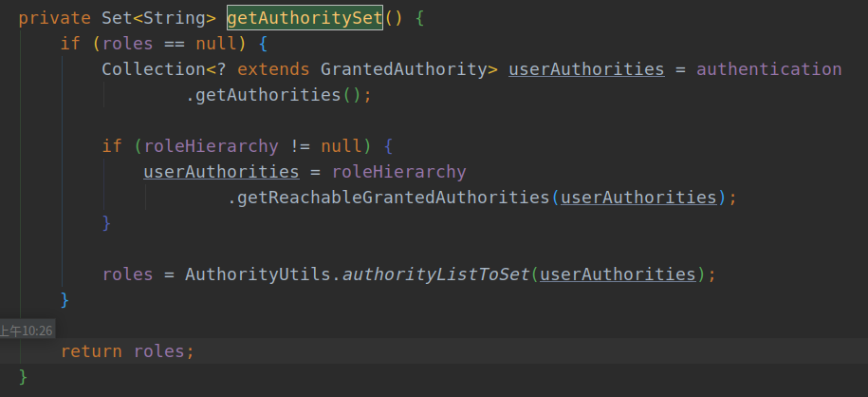Click userAuthorities in the Collection declaration

586,69
